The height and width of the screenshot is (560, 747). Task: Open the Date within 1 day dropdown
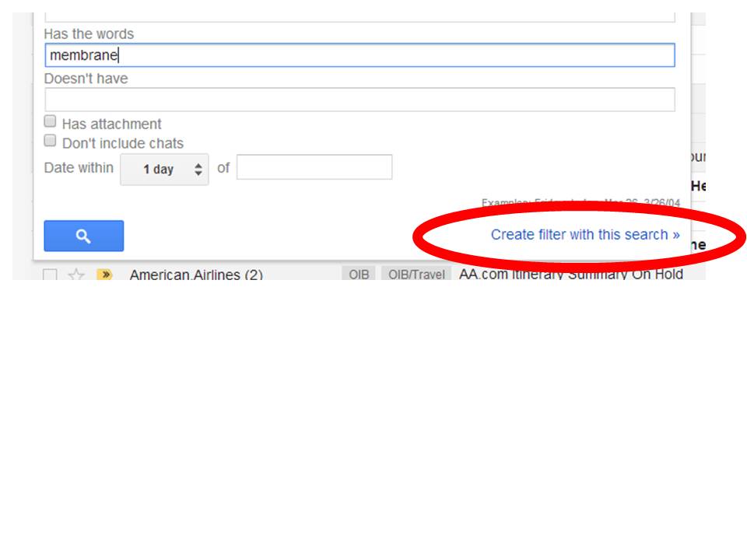point(164,169)
